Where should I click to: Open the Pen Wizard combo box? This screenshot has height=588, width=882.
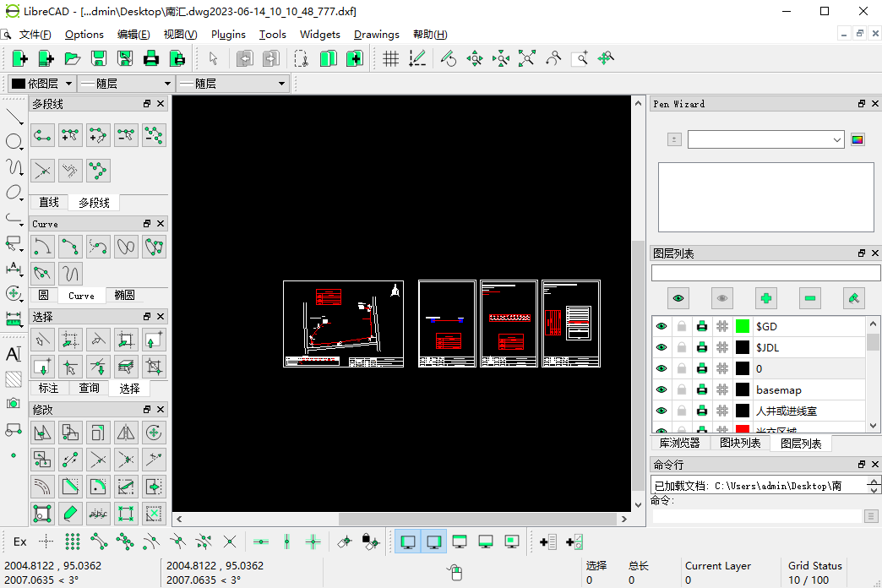pos(765,139)
